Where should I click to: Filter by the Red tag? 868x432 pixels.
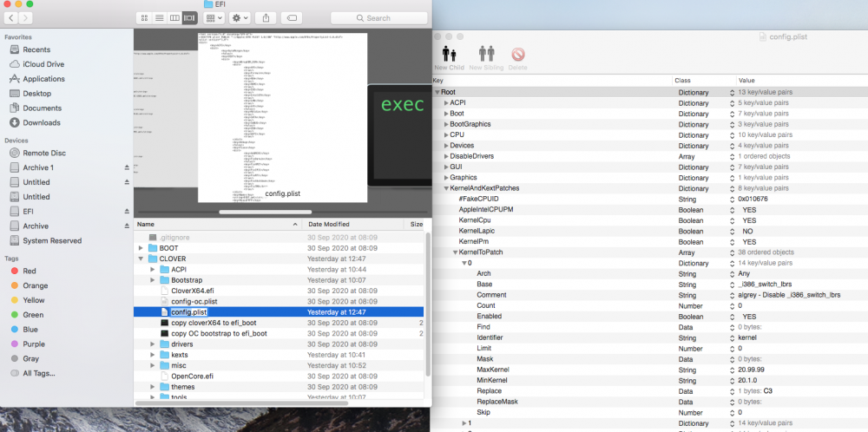(30, 271)
